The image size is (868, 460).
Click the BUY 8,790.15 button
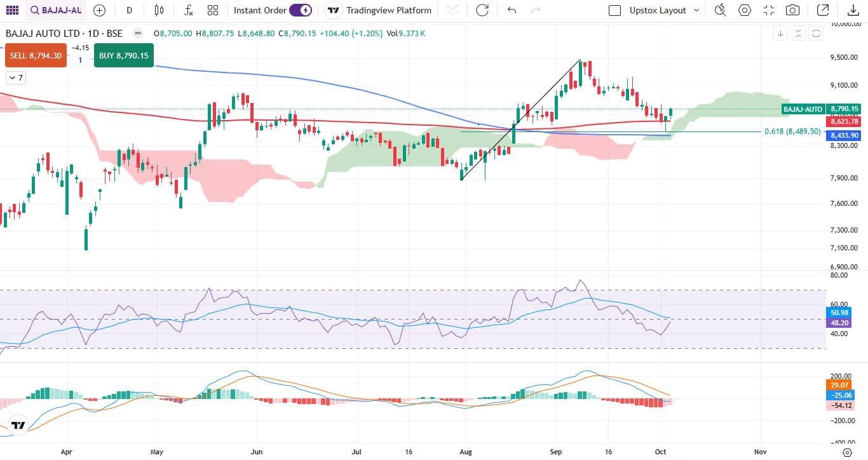click(x=123, y=56)
